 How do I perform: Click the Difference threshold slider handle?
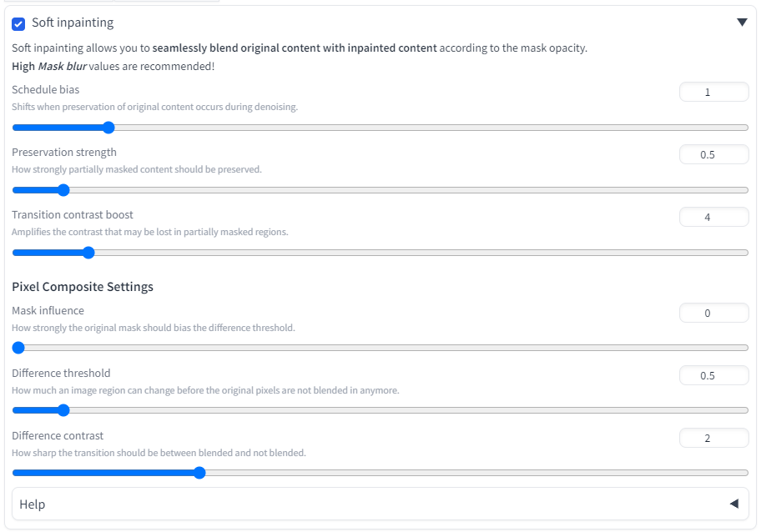[63, 410]
